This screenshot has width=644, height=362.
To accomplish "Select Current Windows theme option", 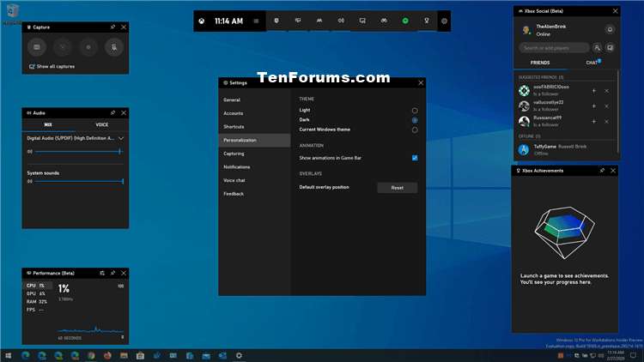I will (x=415, y=130).
